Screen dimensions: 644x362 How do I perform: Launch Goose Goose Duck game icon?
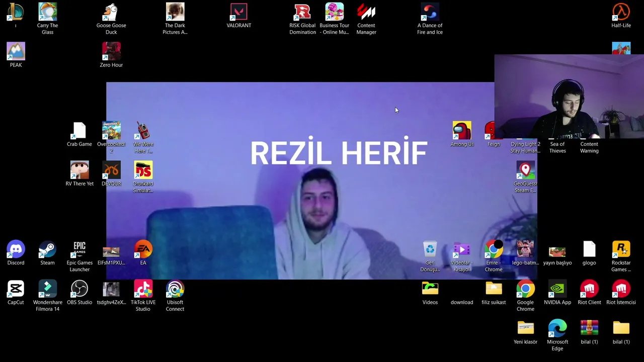111,12
